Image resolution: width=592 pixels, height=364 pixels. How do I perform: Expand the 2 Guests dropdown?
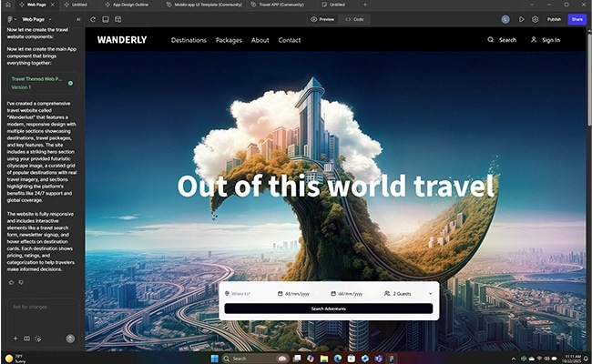(408, 293)
